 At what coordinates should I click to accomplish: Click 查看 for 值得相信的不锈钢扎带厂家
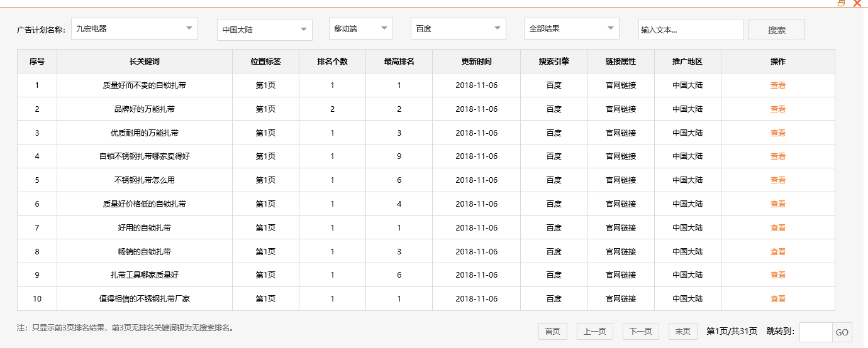[778, 299]
